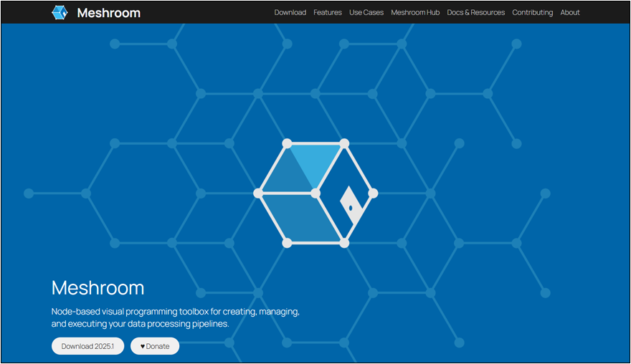Screen dimensions: 631x364
Task: Click the rightmost white vertex of the cube
Action: 373,193
